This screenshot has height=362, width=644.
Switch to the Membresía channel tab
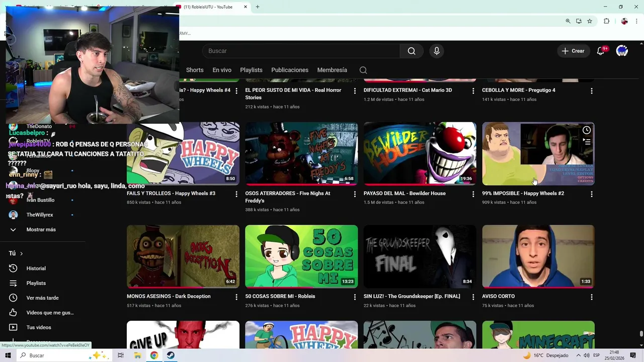coord(332,70)
